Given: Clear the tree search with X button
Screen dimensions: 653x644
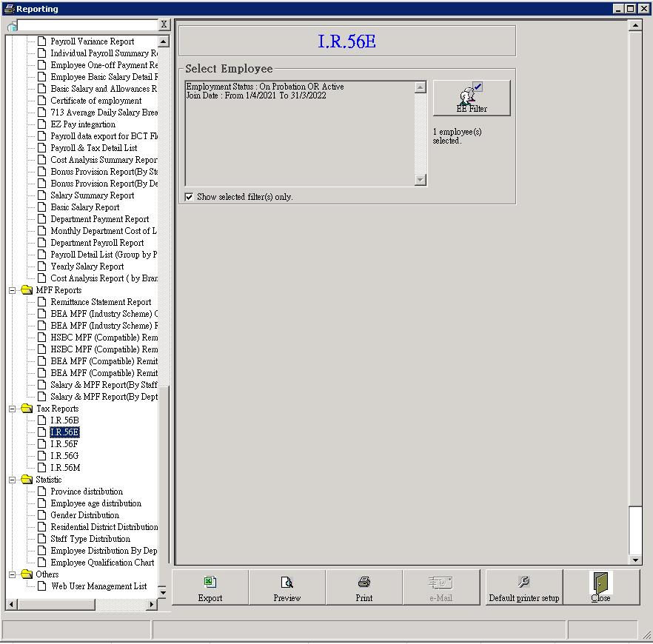Looking at the screenshot, I should (x=164, y=25).
